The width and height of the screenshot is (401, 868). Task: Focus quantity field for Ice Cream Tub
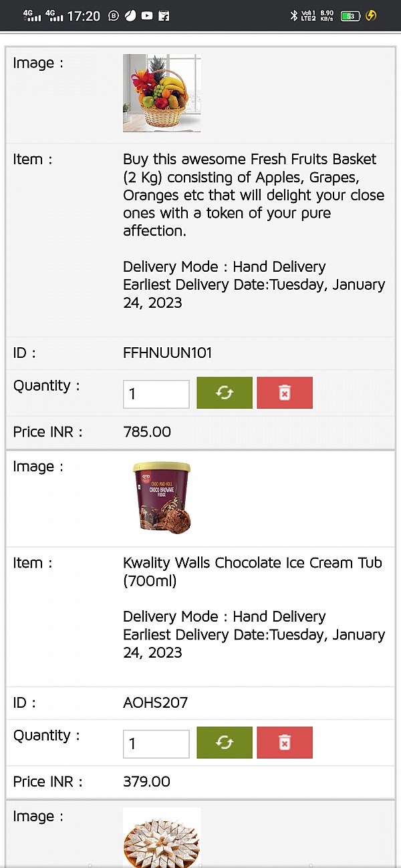[x=156, y=744]
